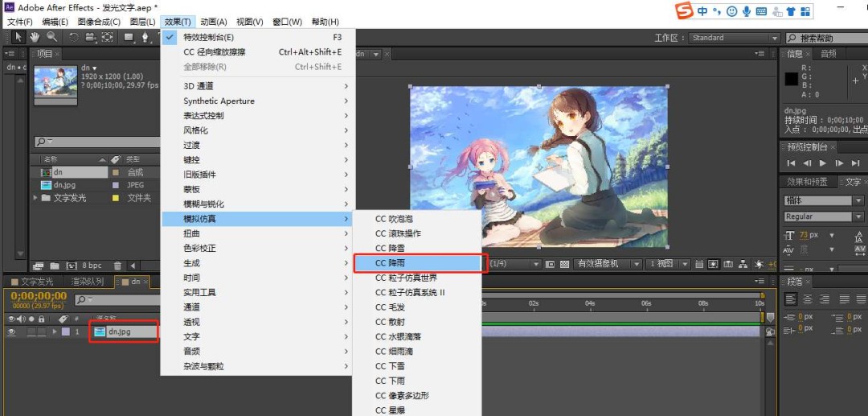The height and width of the screenshot is (416, 868).
Task: Click the 04s mark on time ruler
Action: click(590, 303)
